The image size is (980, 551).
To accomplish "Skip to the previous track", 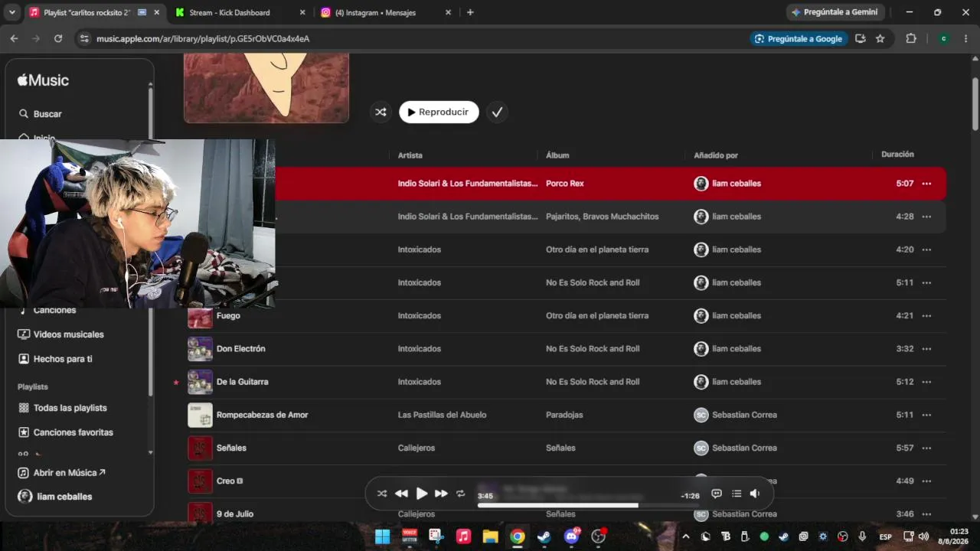I will (401, 494).
